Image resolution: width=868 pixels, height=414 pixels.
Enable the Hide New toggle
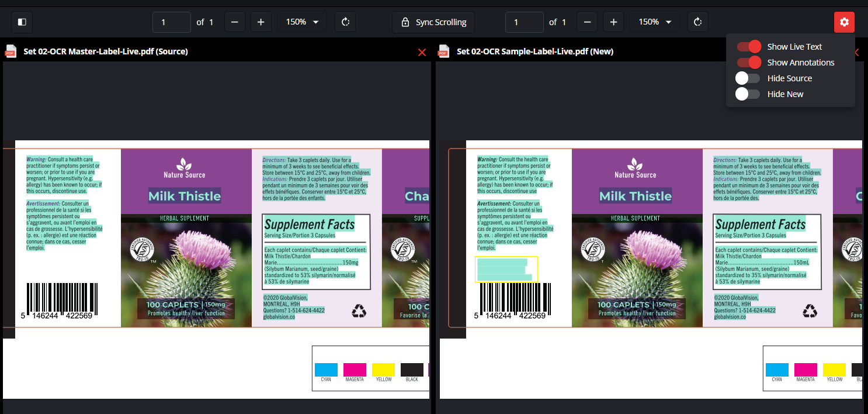748,94
